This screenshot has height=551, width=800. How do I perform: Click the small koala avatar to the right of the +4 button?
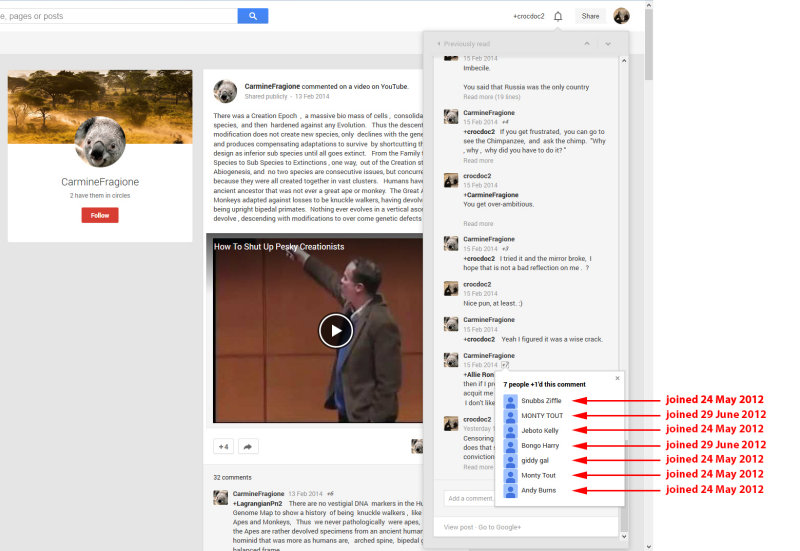[x=417, y=446]
